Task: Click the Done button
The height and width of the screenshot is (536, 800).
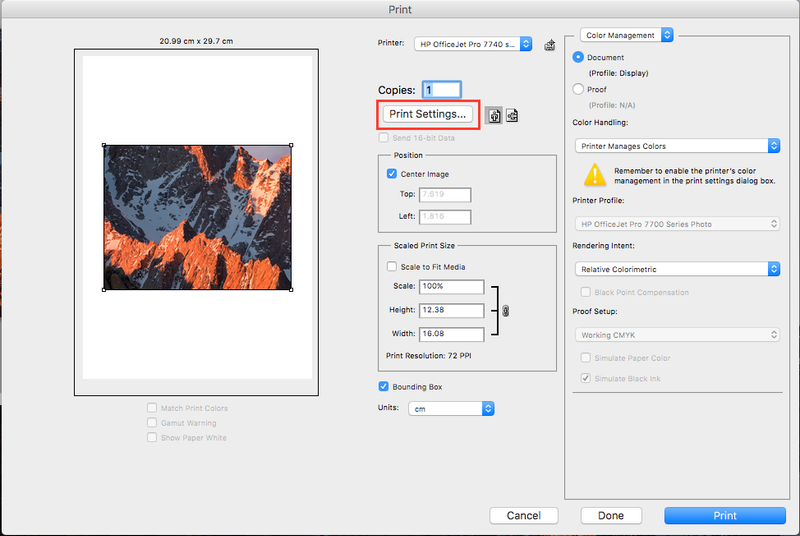Action: (611, 516)
